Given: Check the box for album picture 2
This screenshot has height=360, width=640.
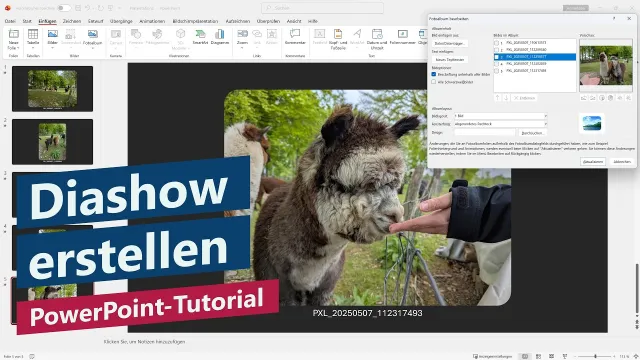Looking at the screenshot, I should point(497,49).
